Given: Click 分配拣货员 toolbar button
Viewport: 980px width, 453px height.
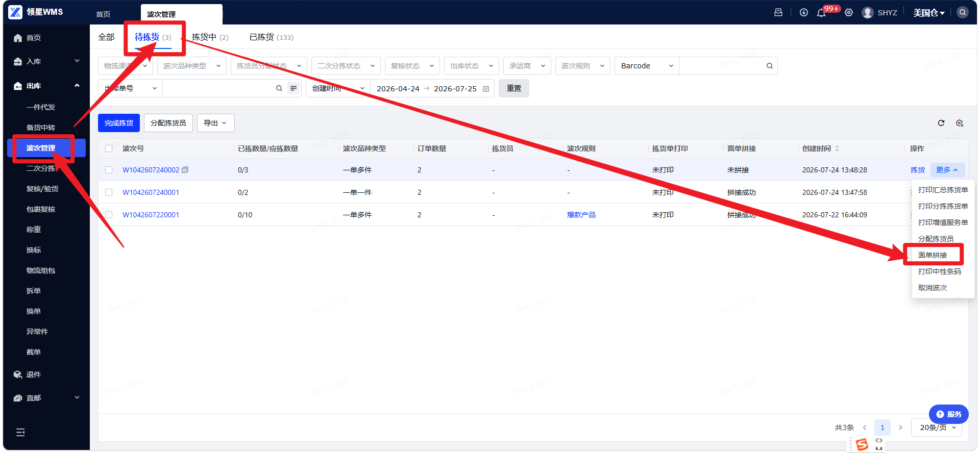Looking at the screenshot, I should (x=168, y=123).
